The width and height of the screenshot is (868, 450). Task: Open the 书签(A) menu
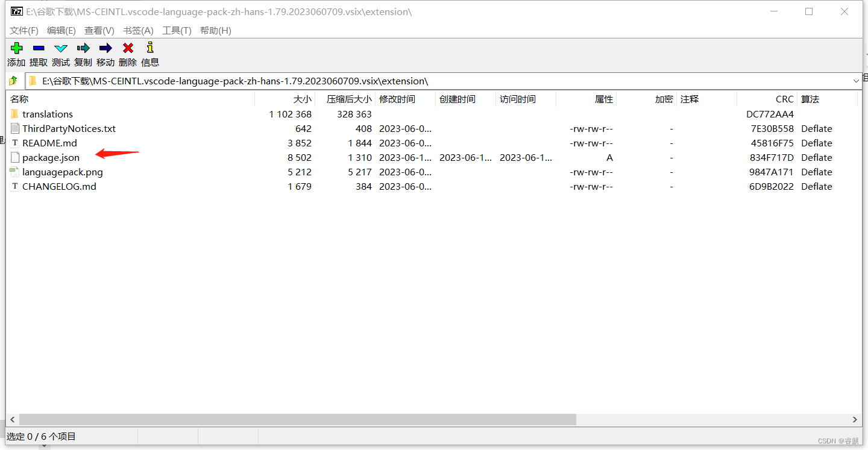pyautogui.click(x=138, y=30)
